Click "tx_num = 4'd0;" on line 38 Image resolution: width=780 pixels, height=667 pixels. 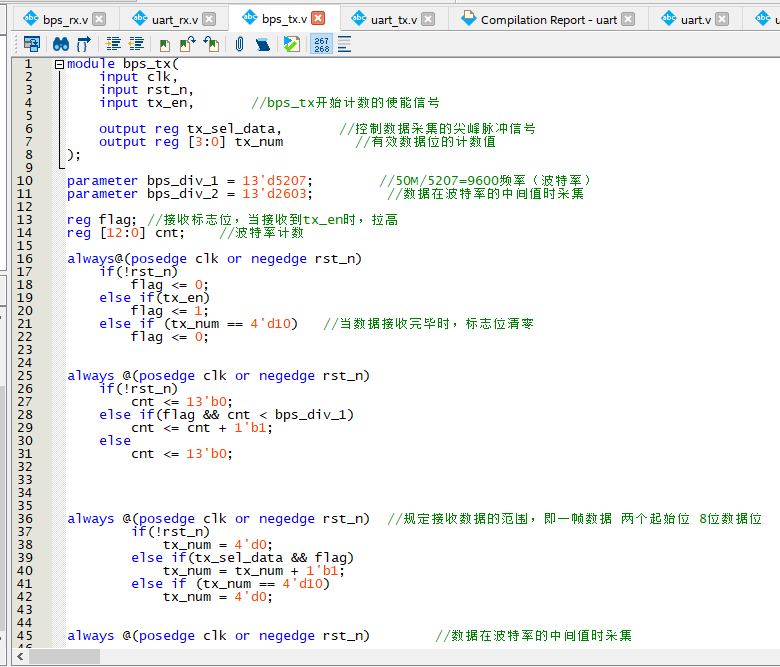[x=218, y=545]
